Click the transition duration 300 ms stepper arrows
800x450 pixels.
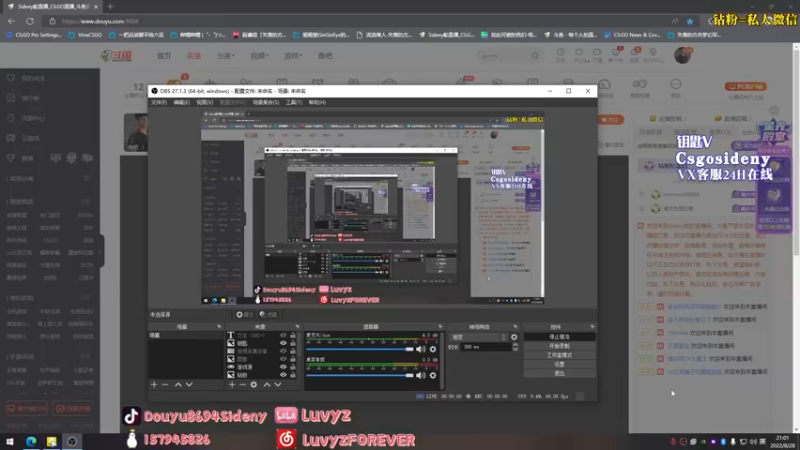(x=515, y=347)
